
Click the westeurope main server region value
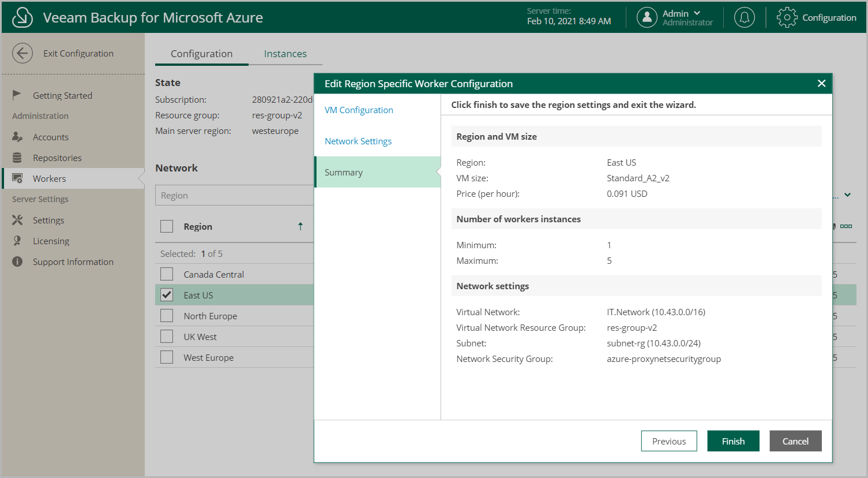[x=275, y=130]
